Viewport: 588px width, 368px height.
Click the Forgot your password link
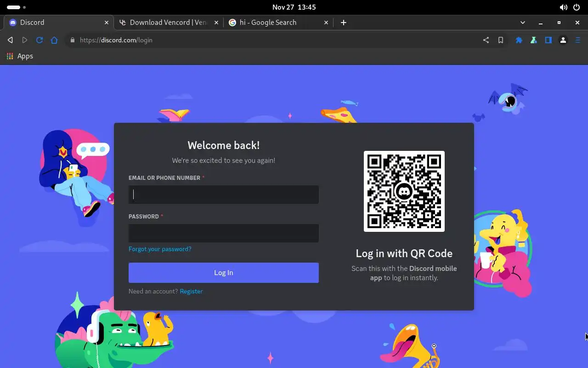[160, 249]
